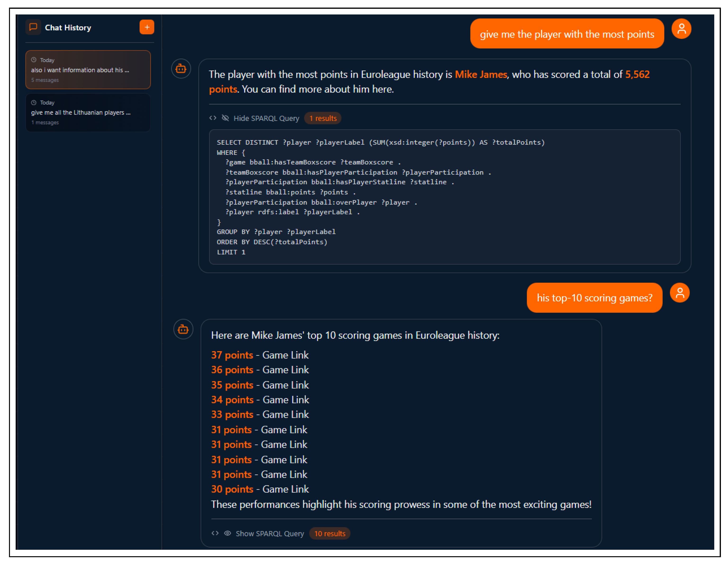Click the 'GROUP BY ?player ?playerLabel' query line
Viewport: 728px width, 565px height.
pyautogui.click(x=276, y=232)
